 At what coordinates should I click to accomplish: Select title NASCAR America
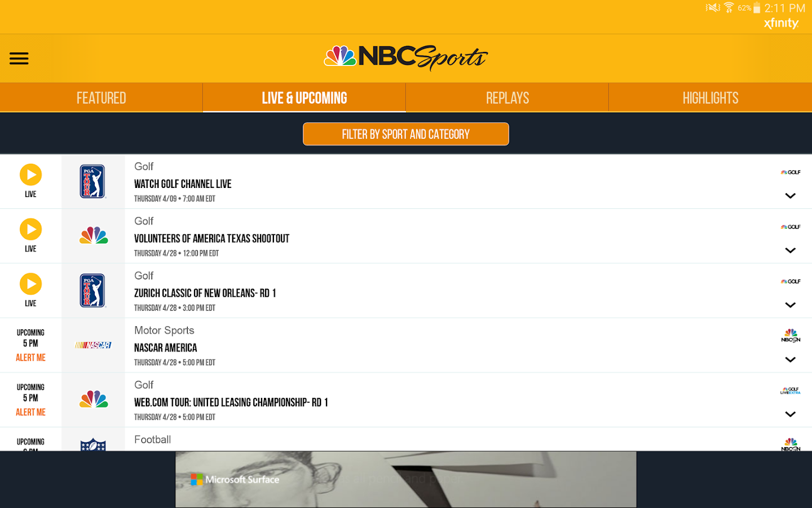pyautogui.click(x=165, y=348)
